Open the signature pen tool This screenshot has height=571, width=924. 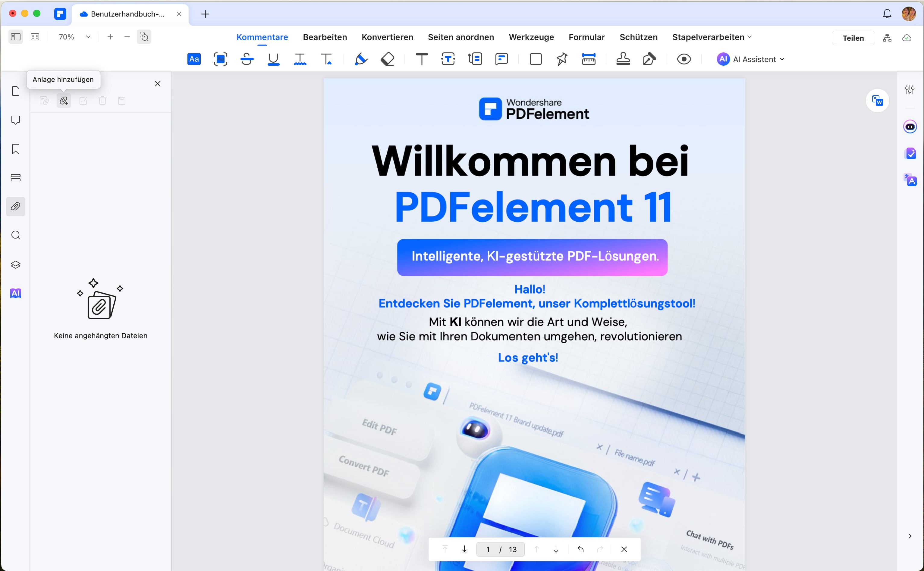click(x=649, y=59)
